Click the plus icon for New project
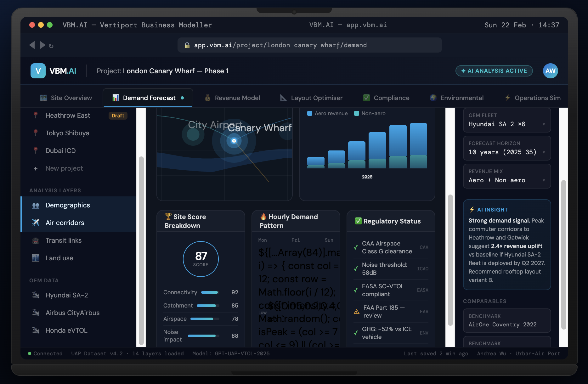The image size is (588, 384). click(x=36, y=169)
